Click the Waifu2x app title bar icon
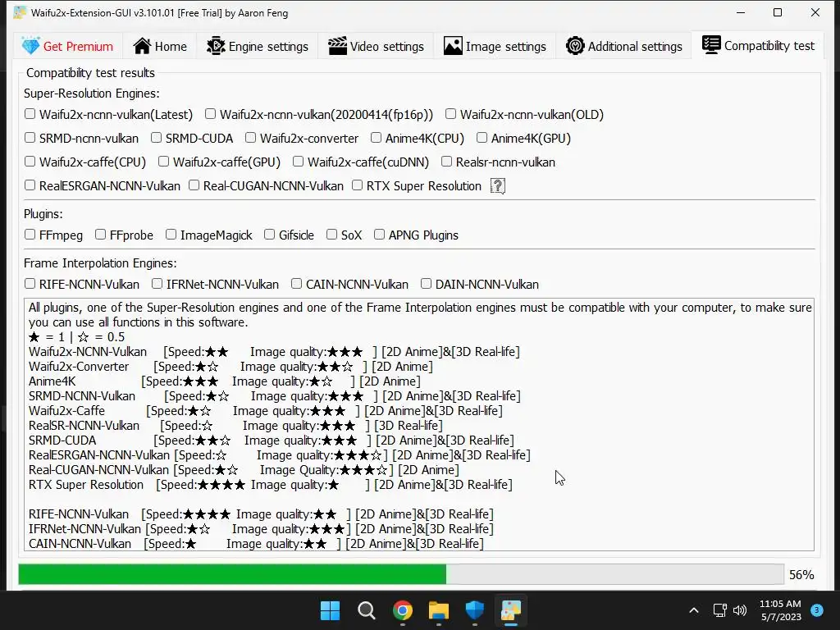The image size is (840, 630). [20, 12]
